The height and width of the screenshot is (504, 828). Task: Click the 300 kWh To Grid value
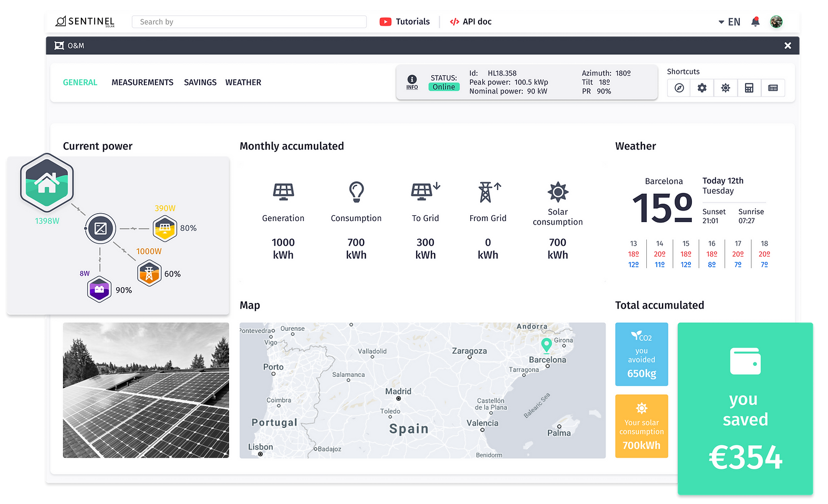tap(426, 249)
